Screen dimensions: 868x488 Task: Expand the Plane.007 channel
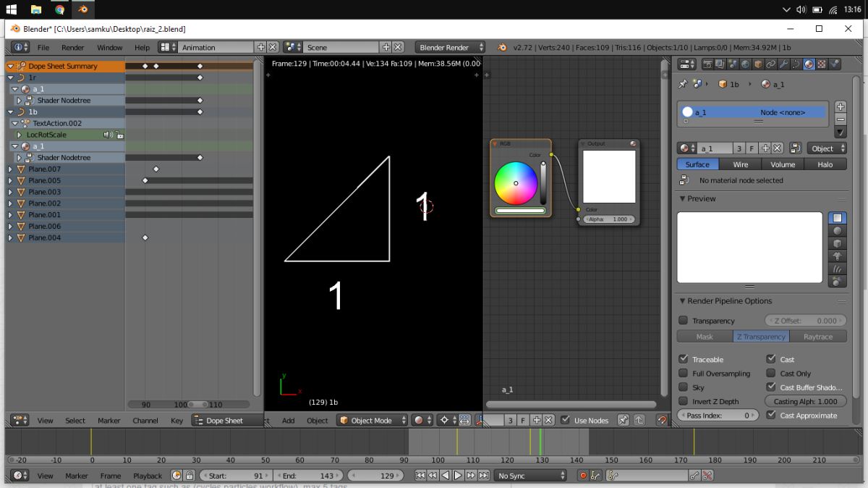click(x=11, y=169)
